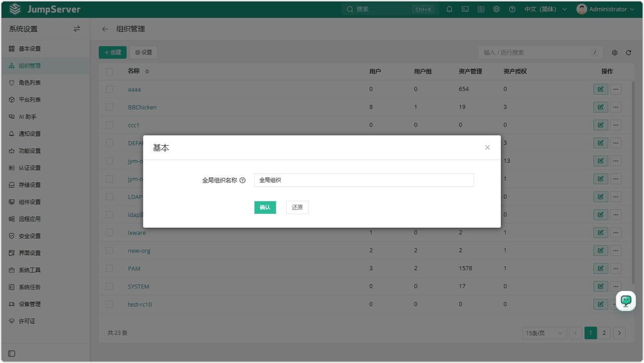
Task: Sort by the 名称 column arrows
Action: pyautogui.click(x=147, y=71)
